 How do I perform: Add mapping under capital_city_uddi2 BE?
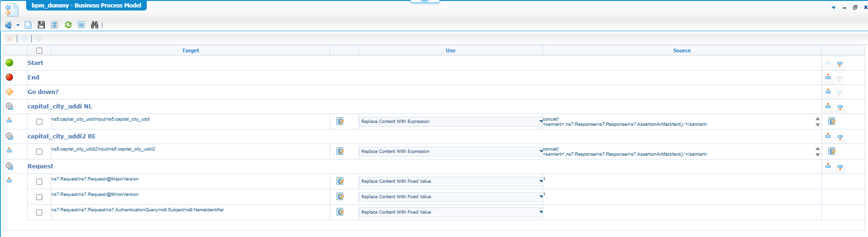click(x=9, y=150)
